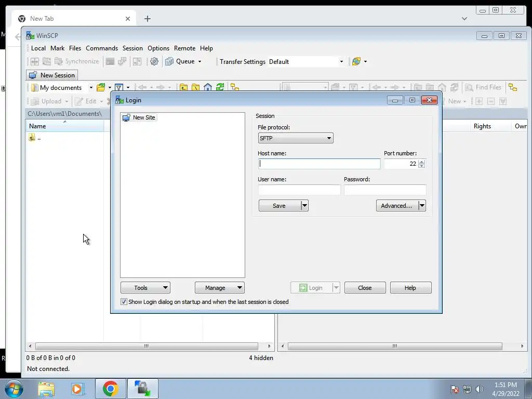
Task: Open WinSCP Preferences gear icon
Action: [154, 61]
